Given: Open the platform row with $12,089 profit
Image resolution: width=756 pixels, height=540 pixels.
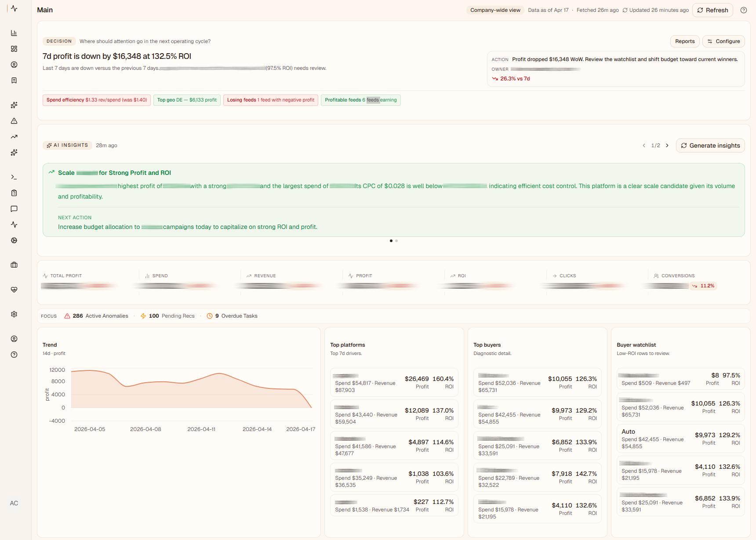Looking at the screenshot, I should pos(394,414).
